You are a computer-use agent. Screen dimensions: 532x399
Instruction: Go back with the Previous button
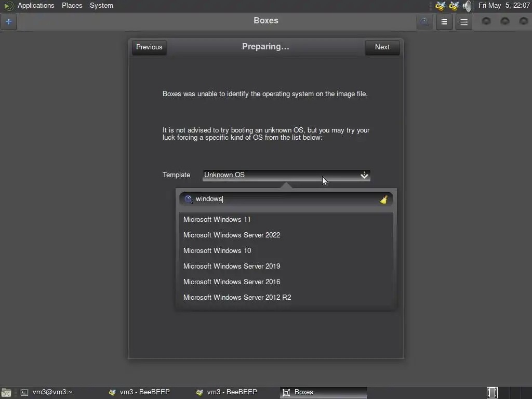pos(149,47)
